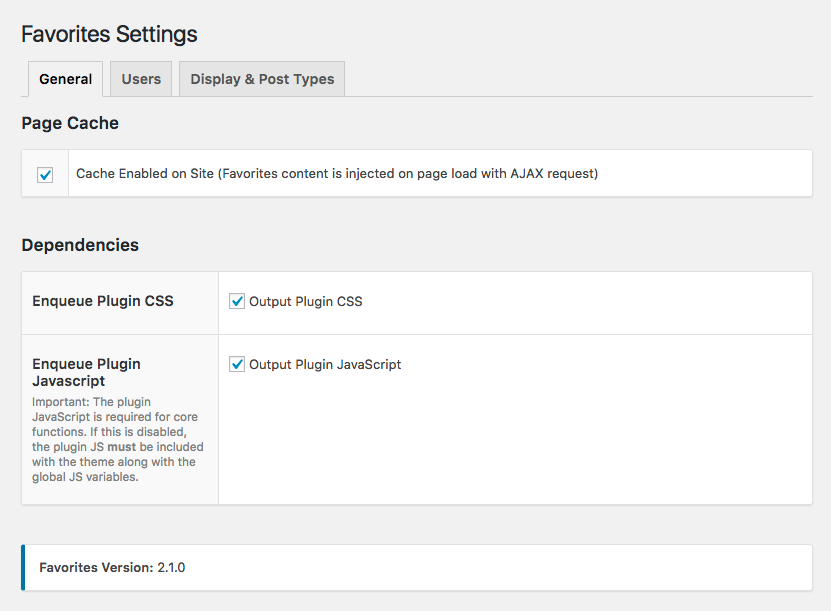Click the AJAX request text in cache description
Image resolution: width=831 pixels, height=611 pixels.
click(x=554, y=174)
